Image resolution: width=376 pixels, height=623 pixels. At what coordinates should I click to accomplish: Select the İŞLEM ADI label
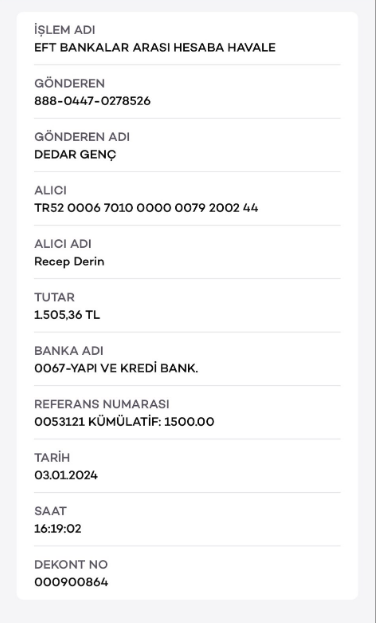(x=64, y=30)
